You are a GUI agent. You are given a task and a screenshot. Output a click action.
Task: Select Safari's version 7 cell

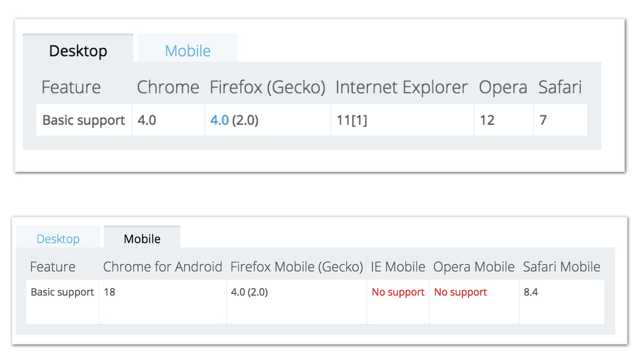pos(543,120)
